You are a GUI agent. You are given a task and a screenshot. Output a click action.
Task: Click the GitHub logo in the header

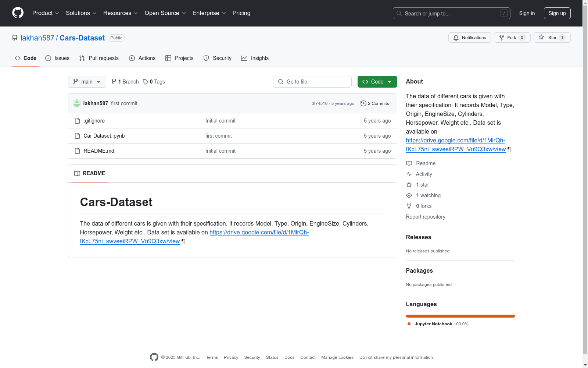click(x=18, y=13)
